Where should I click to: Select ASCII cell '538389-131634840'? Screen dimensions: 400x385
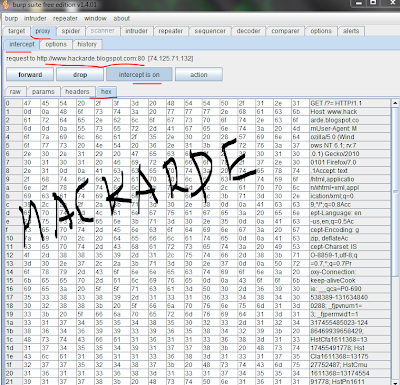[x=349, y=297]
